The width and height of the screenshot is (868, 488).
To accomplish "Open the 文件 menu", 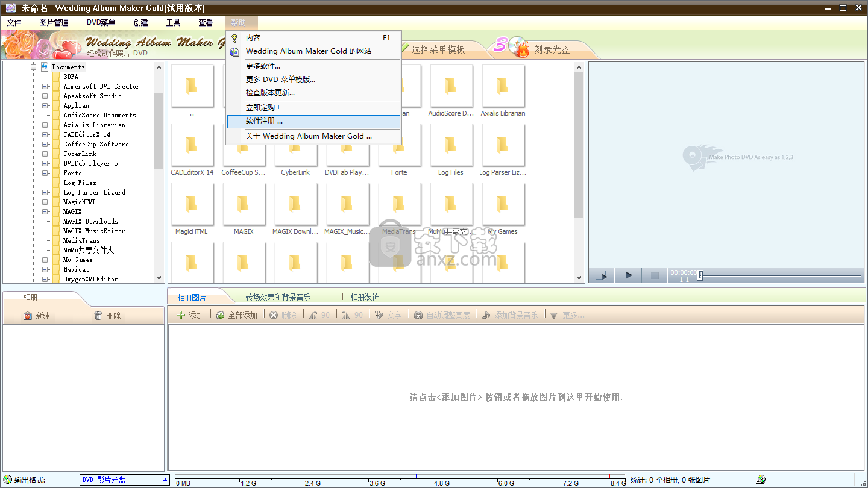I will tap(14, 22).
